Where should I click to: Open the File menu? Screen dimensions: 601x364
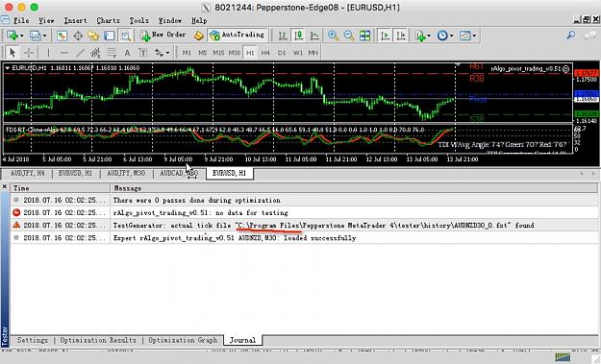(21, 20)
